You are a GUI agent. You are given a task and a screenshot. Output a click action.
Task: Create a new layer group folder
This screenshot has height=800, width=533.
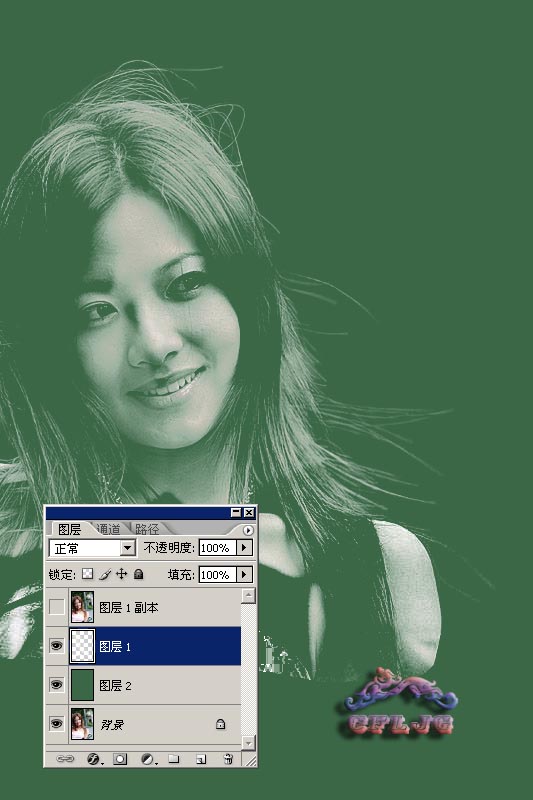[174, 759]
